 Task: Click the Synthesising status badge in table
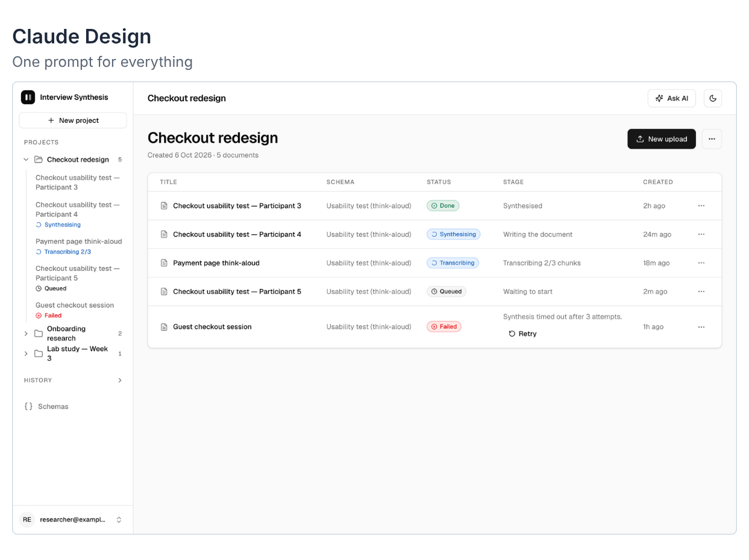pos(454,234)
